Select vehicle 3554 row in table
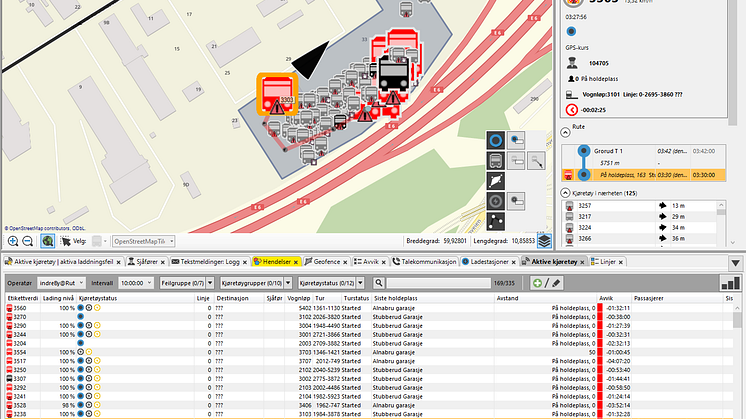746x419 pixels. 371,352
